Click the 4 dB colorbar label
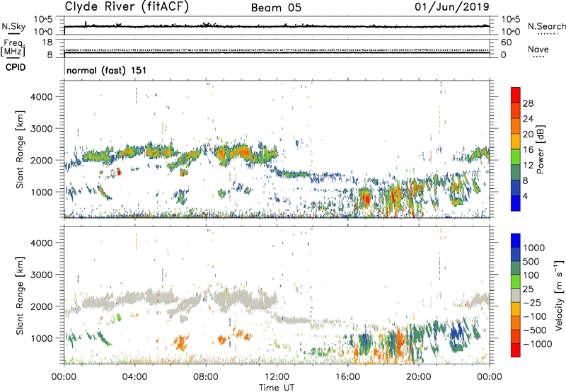Image resolution: width=566 pixels, height=392 pixels. pyautogui.click(x=525, y=197)
